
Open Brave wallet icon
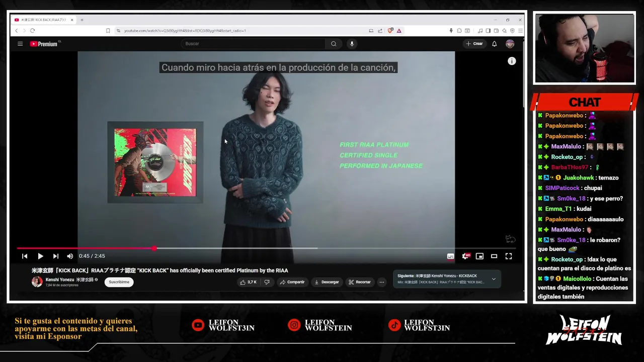(496, 31)
